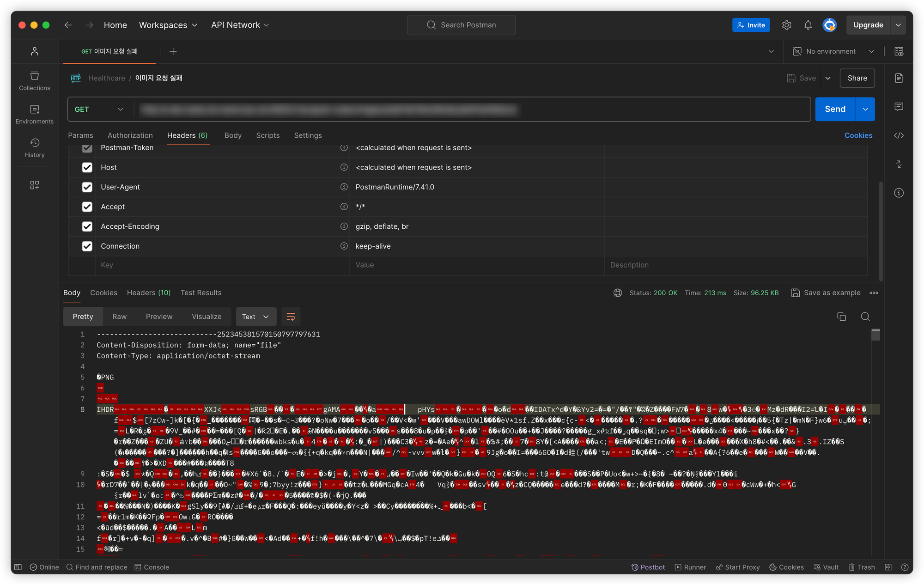Open environment quick look icon
The width and height of the screenshot is (924, 585).
tap(899, 51)
